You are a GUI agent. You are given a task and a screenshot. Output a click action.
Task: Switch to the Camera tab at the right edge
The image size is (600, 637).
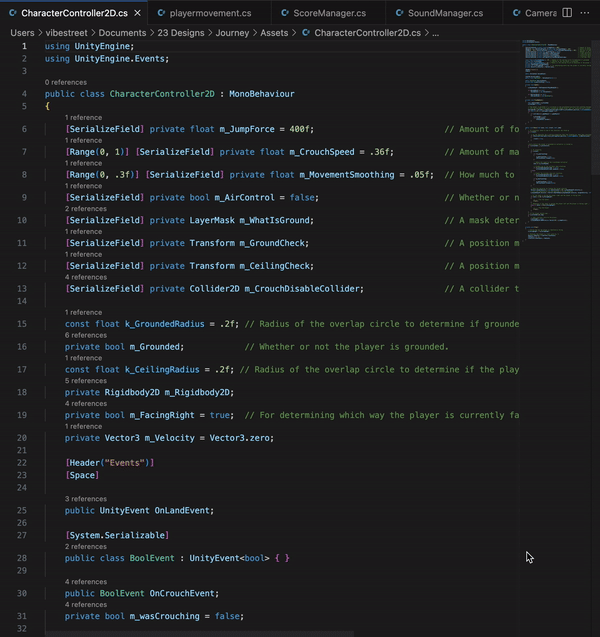pos(535,13)
